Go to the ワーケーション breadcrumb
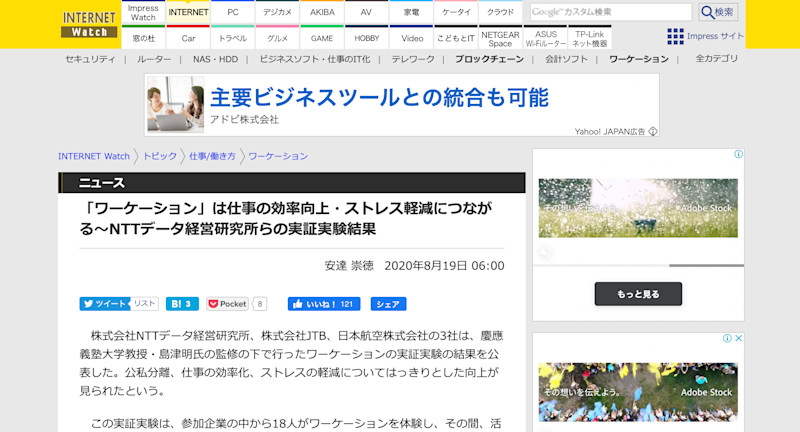The height and width of the screenshot is (432, 800). tap(278, 156)
